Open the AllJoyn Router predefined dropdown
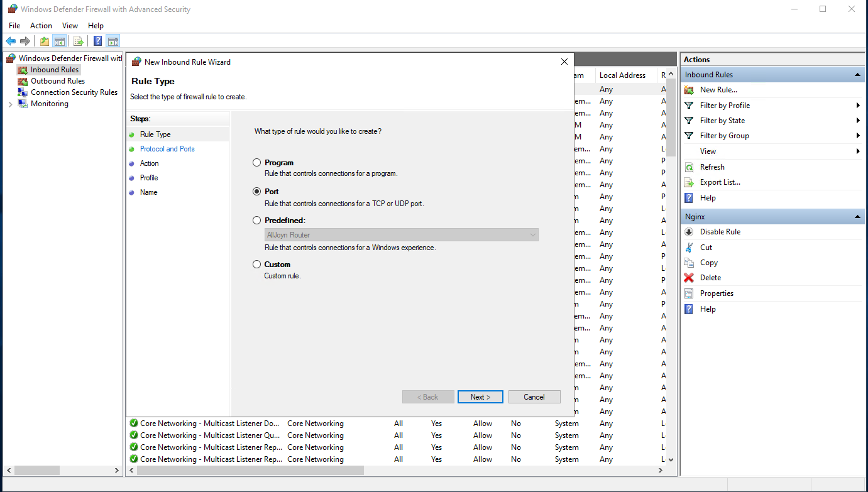 (402, 235)
